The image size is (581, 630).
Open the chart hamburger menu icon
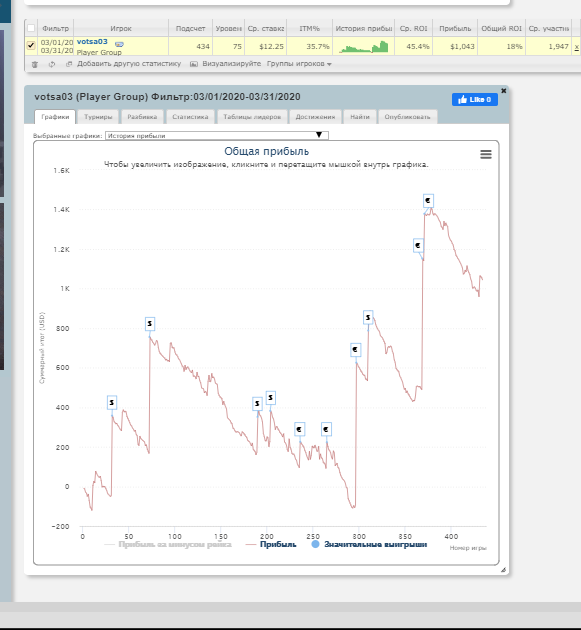point(486,154)
